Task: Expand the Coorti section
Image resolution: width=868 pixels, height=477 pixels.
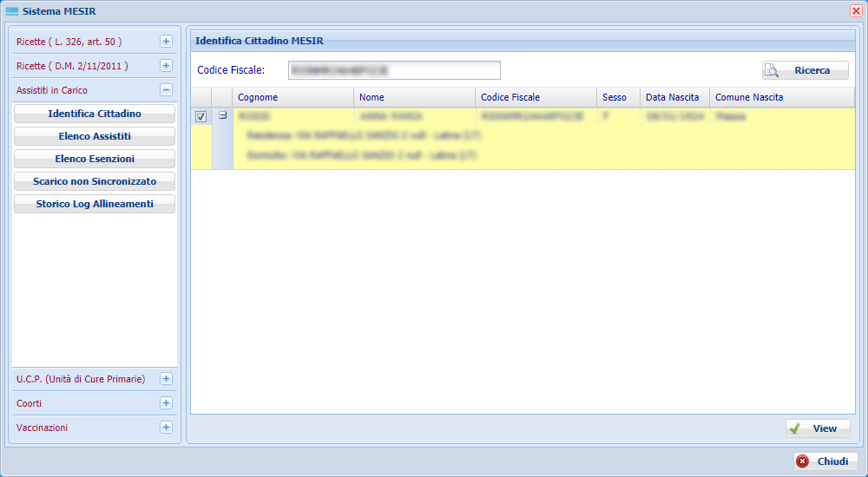Action: pyautogui.click(x=166, y=403)
